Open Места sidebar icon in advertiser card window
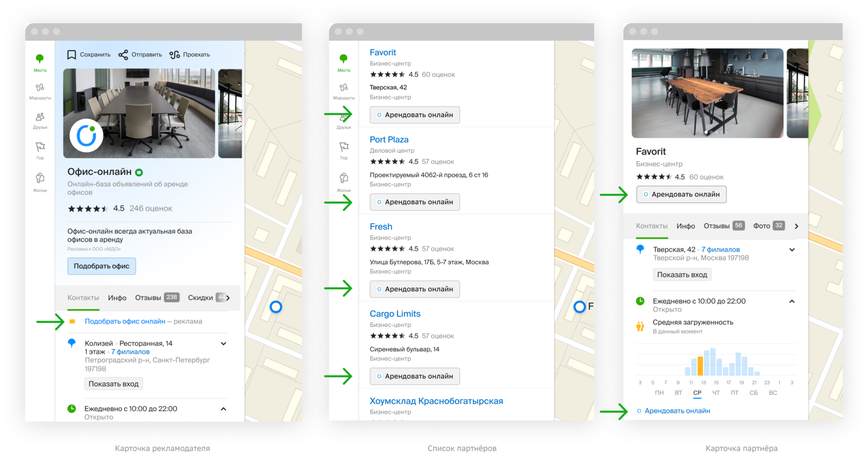 coord(40,63)
